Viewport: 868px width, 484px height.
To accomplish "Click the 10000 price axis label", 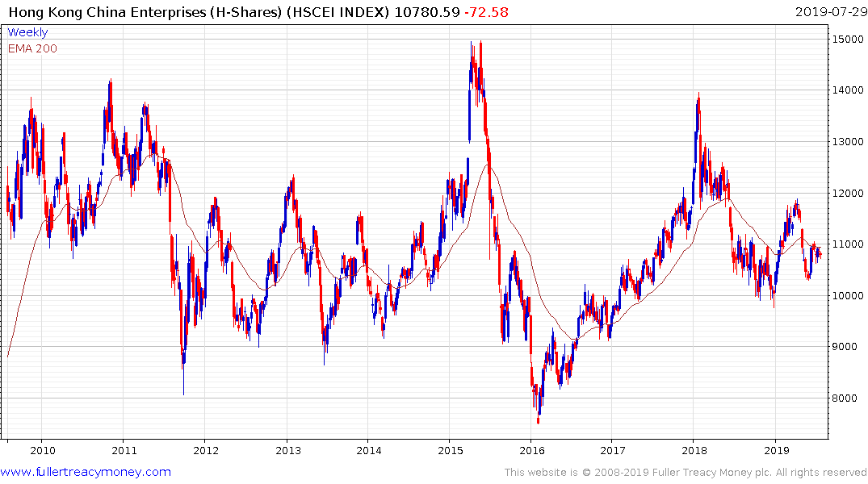I will pos(848,295).
